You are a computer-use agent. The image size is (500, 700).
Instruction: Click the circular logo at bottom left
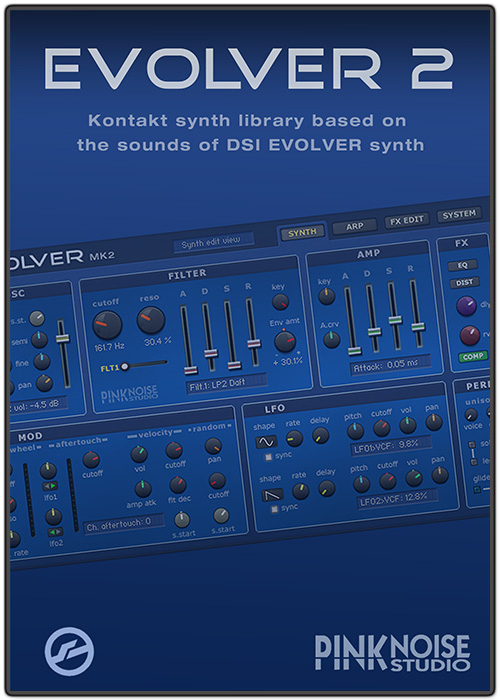(x=69, y=651)
